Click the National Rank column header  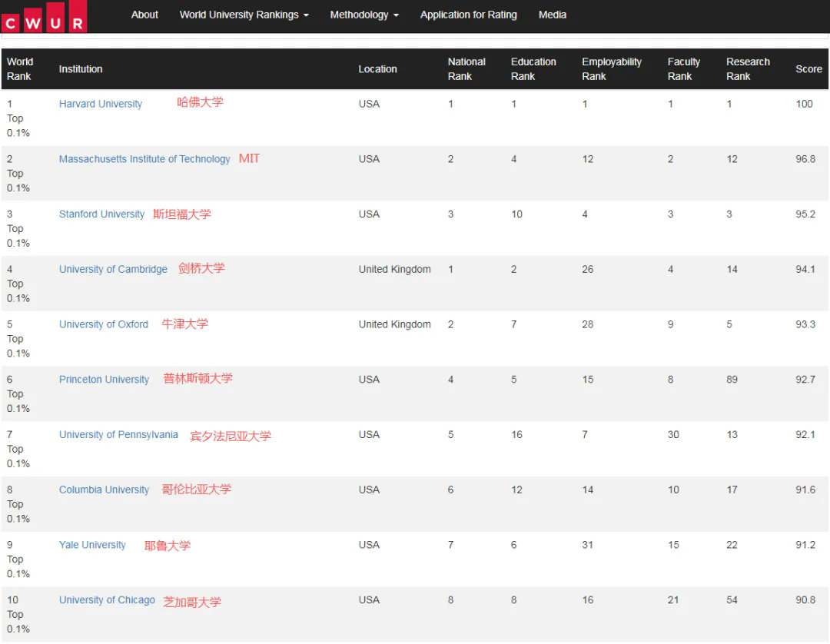(466, 69)
